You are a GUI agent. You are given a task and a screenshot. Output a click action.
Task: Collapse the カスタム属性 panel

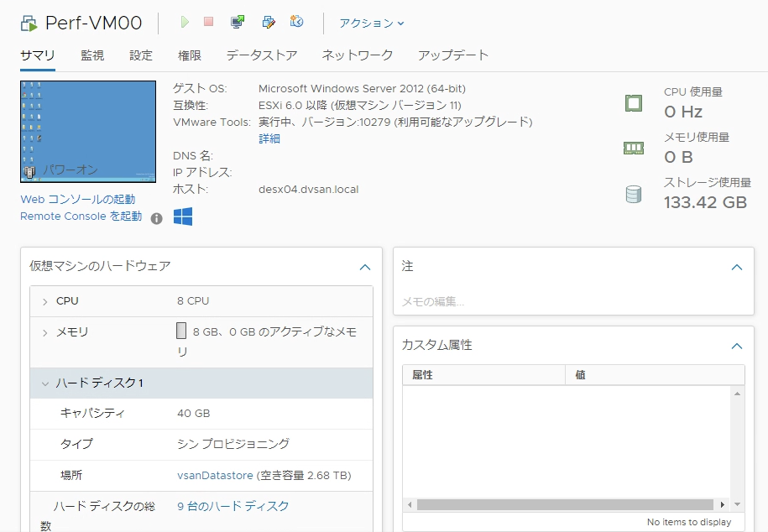point(737,346)
